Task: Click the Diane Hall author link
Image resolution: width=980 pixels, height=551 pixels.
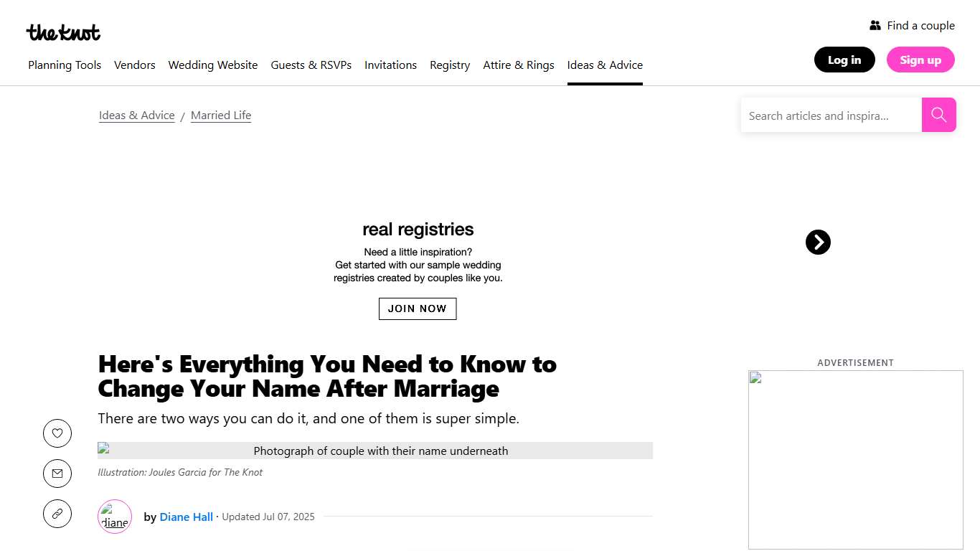Action: click(x=187, y=517)
